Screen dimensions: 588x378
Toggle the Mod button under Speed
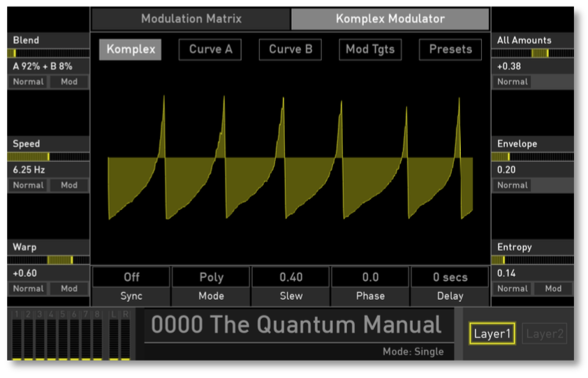pyautogui.click(x=69, y=186)
